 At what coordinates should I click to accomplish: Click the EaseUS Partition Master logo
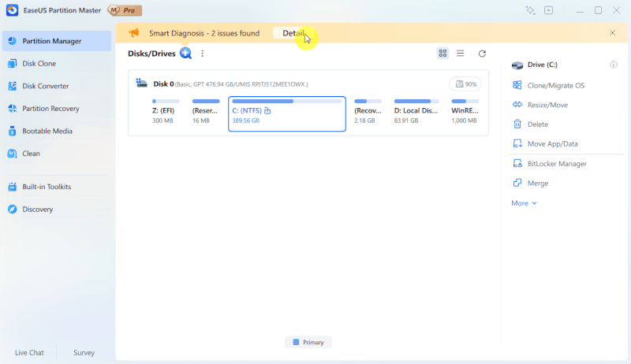[12, 10]
